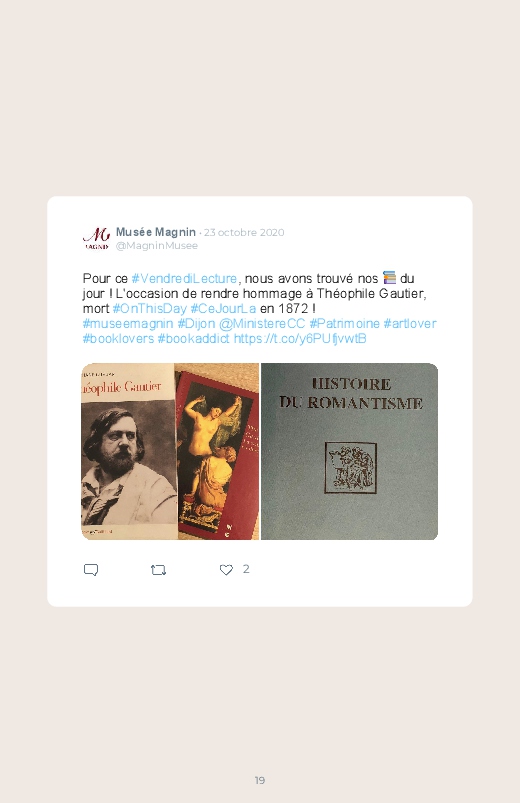Open the #booklovers hashtag

tap(118, 339)
